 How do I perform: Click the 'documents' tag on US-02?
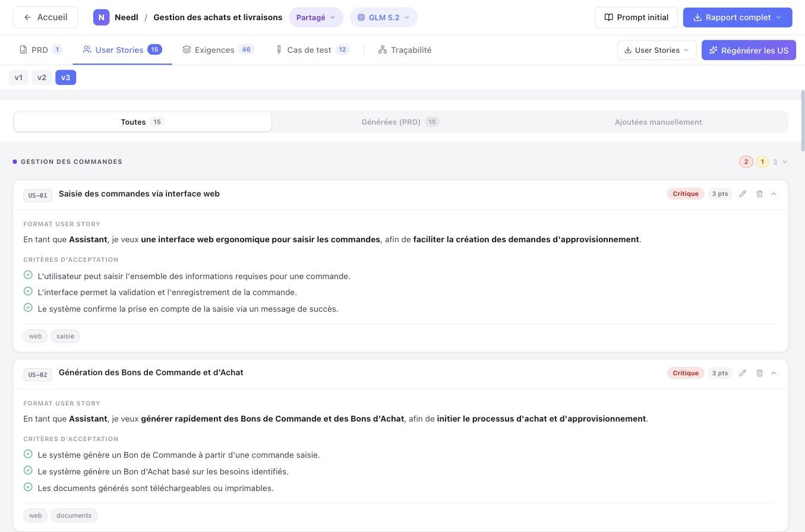coord(74,515)
